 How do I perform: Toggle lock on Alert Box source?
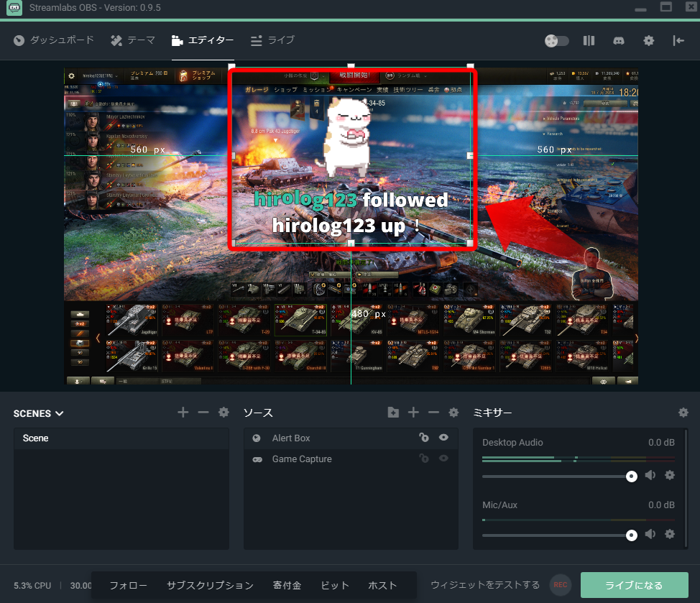tap(423, 438)
